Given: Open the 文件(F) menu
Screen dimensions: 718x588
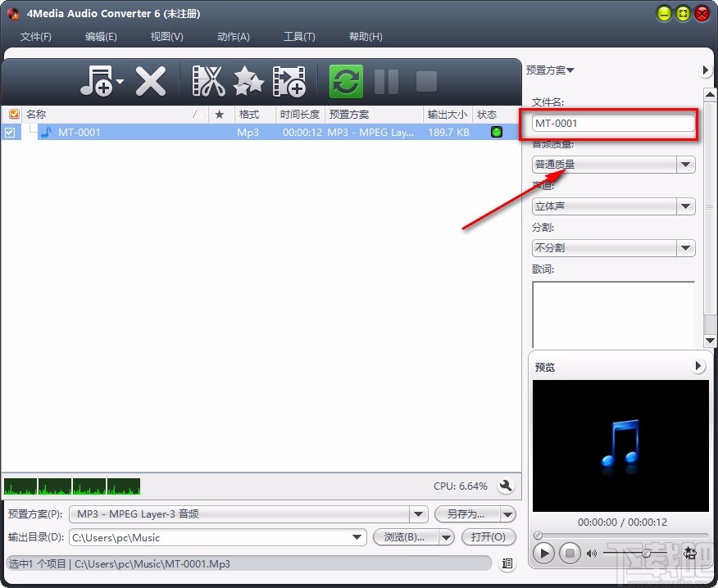Looking at the screenshot, I should (x=36, y=37).
